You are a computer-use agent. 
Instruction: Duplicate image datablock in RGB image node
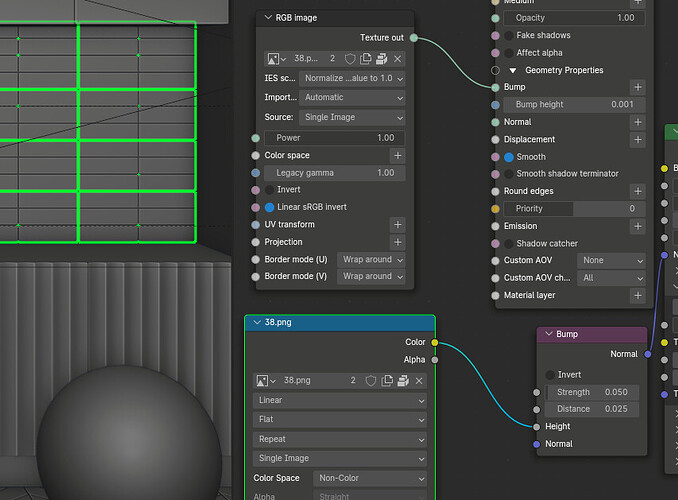point(366,59)
